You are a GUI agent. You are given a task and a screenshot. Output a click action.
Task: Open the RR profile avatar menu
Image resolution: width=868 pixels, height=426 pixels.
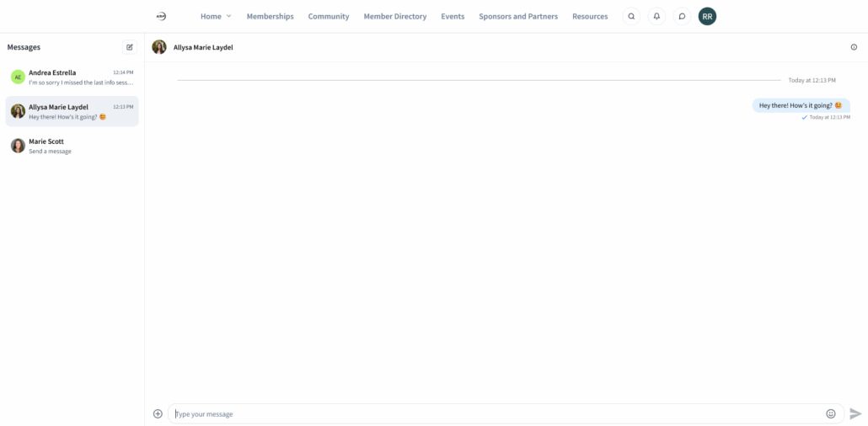click(x=707, y=16)
